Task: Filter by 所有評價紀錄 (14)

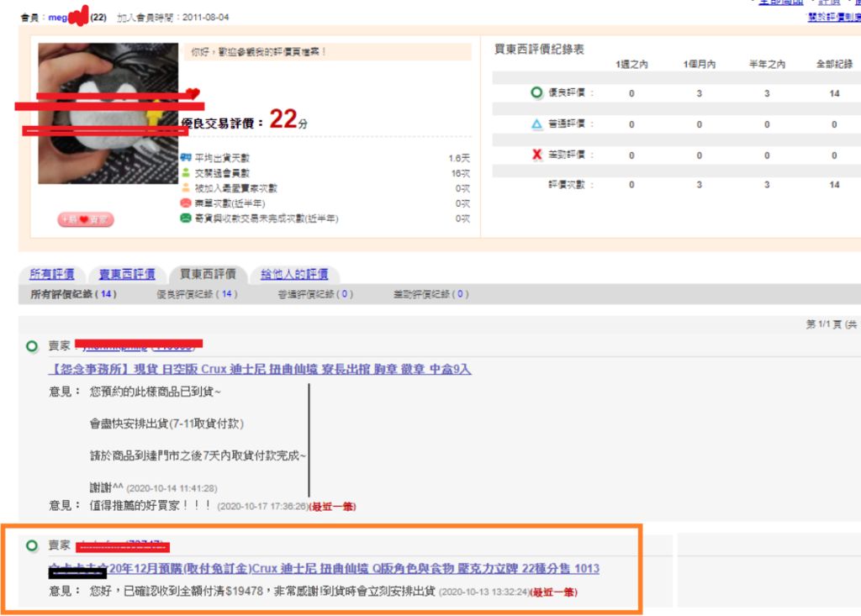Action: [x=74, y=294]
